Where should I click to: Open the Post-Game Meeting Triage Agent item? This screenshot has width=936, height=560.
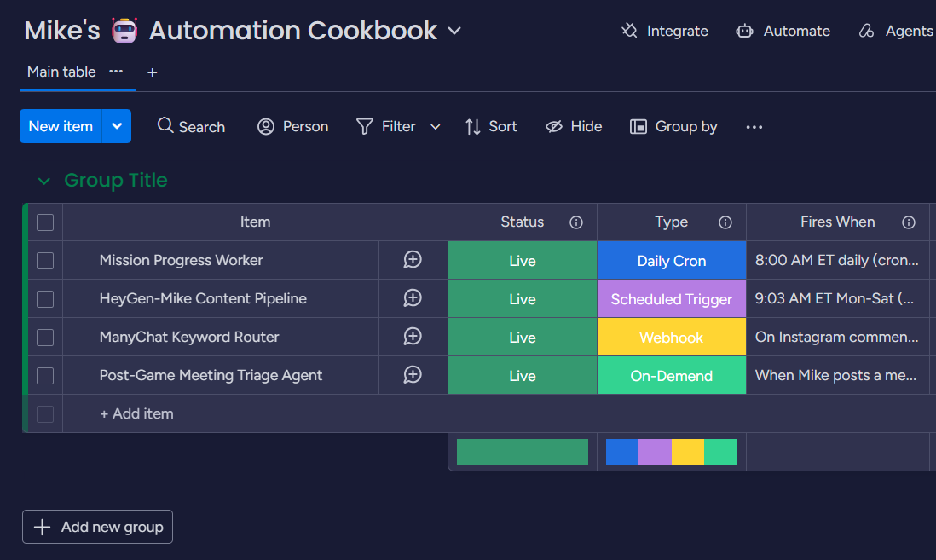coord(211,375)
